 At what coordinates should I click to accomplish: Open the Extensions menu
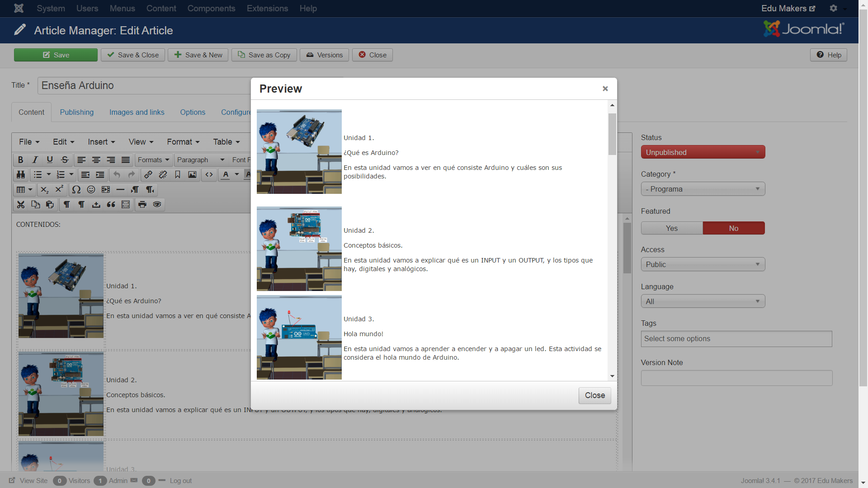point(267,8)
